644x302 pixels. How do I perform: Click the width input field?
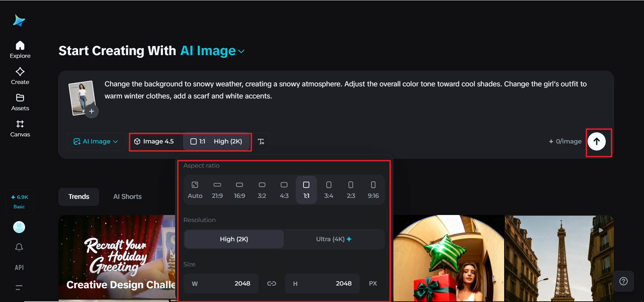tap(221, 284)
